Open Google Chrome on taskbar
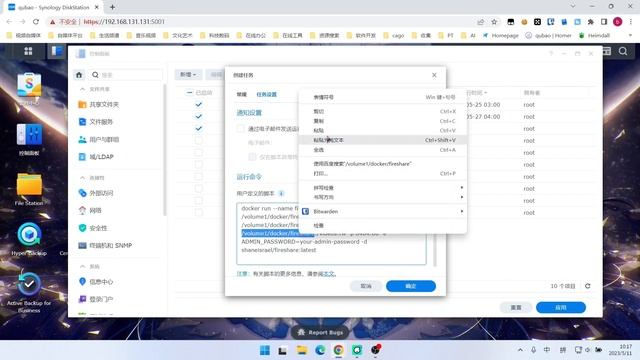The width and height of the screenshot is (640, 360). (338, 350)
